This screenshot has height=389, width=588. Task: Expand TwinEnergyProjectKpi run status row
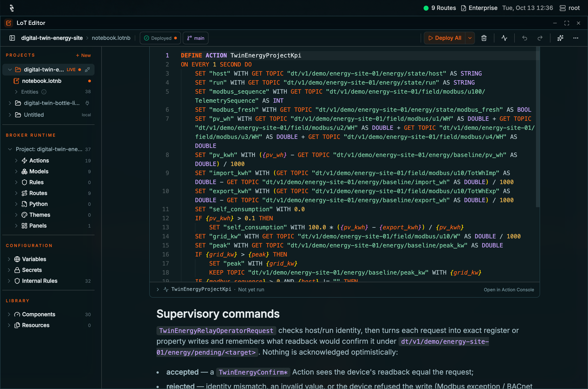click(158, 289)
